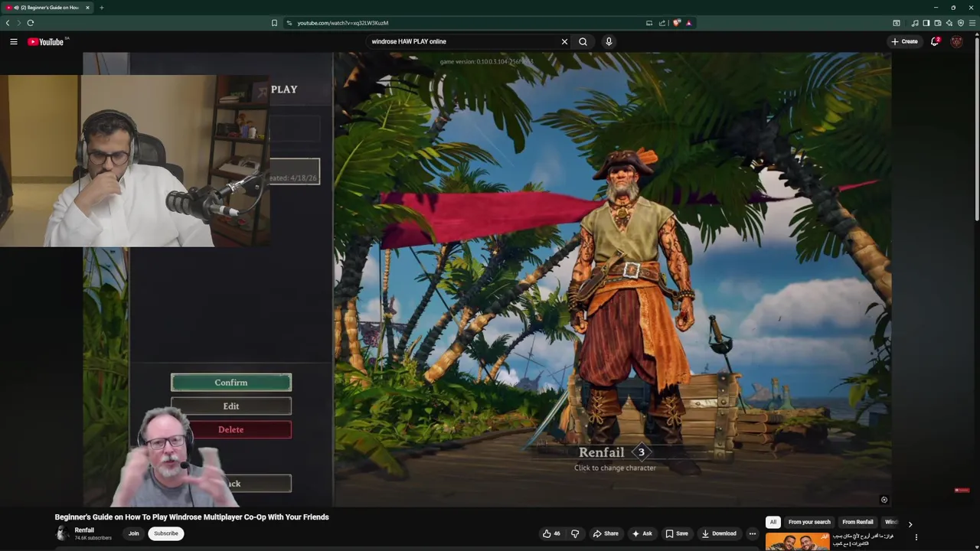Open the browser main menu
The width and height of the screenshot is (980, 551).
pyautogui.click(x=972, y=23)
